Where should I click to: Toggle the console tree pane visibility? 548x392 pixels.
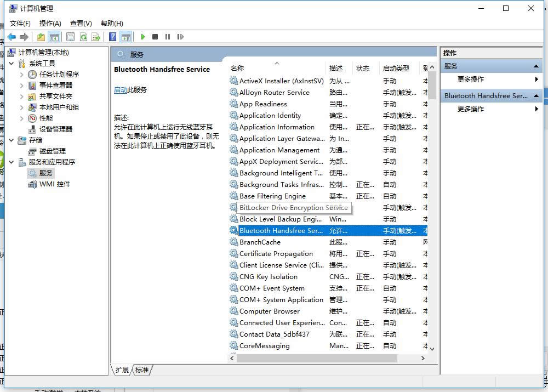(55, 37)
